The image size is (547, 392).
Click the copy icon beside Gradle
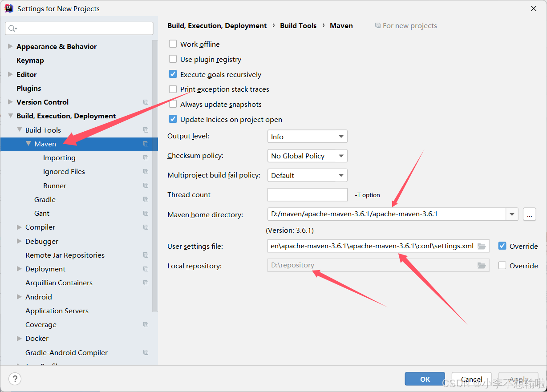(x=146, y=199)
